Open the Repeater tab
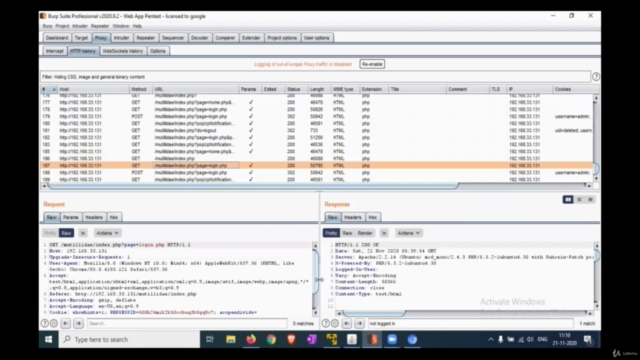 [x=145, y=38]
